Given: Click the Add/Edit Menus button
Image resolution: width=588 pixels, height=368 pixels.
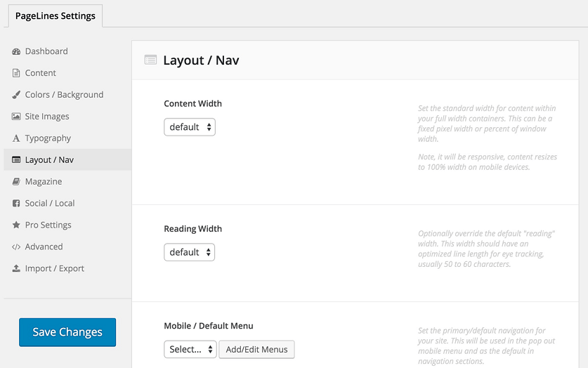Looking at the screenshot, I should pos(257,349).
